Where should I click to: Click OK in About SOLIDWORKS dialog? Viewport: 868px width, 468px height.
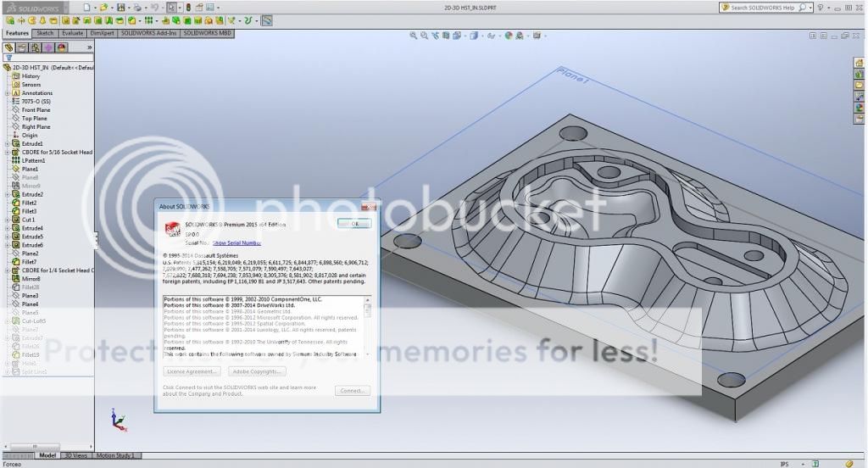353,224
